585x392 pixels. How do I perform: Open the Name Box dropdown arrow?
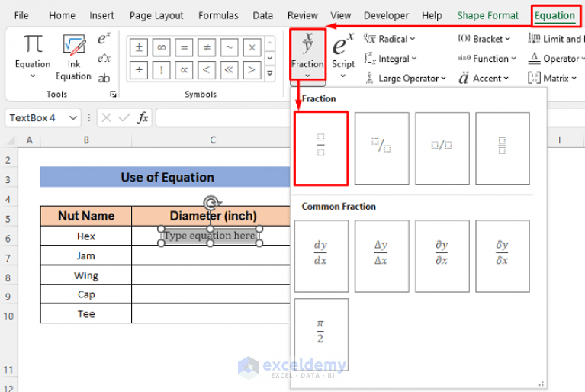click(73, 118)
